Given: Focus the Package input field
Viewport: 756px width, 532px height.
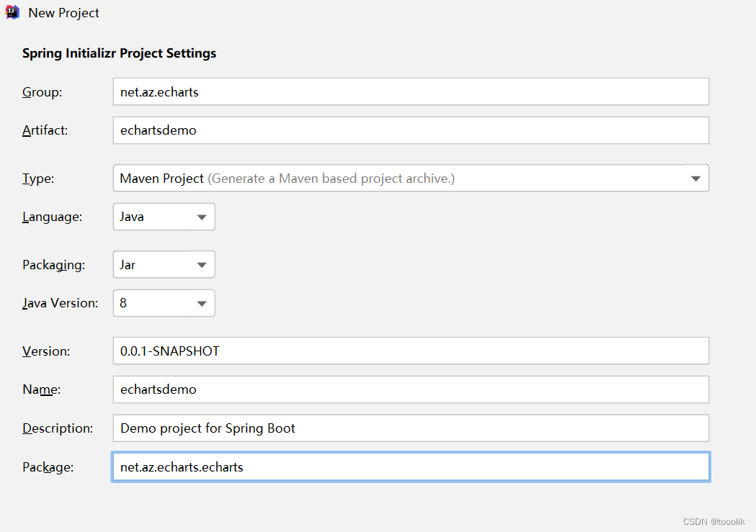Looking at the screenshot, I should pyautogui.click(x=410, y=467).
